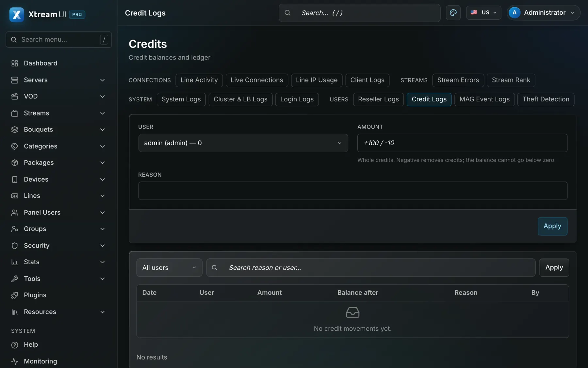Click the Balance after column header

(x=358, y=293)
